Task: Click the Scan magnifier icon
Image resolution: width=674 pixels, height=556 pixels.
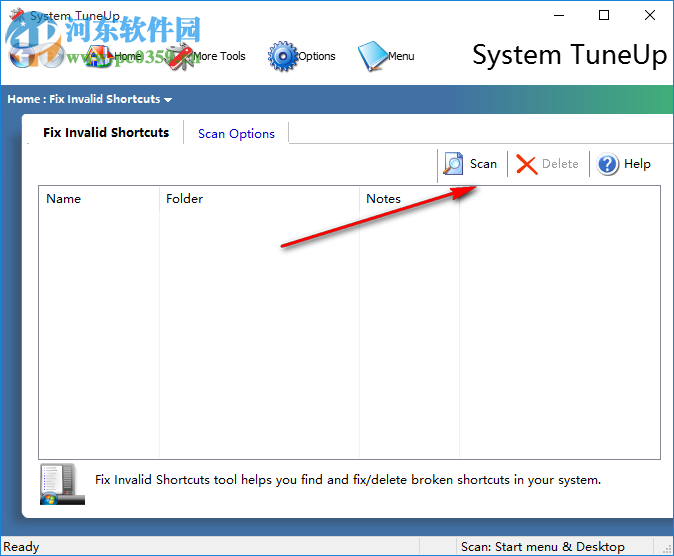Action: point(453,164)
